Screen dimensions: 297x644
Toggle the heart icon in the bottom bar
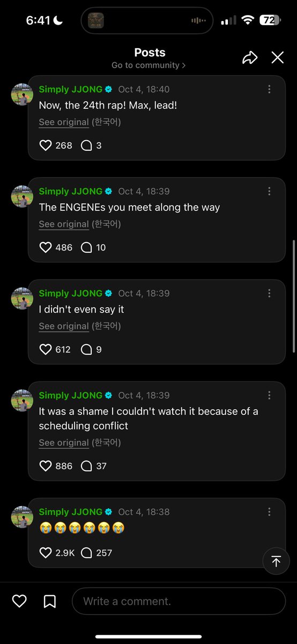pyautogui.click(x=19, y=601)
